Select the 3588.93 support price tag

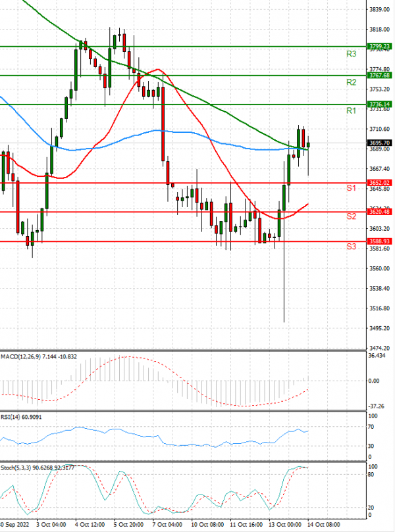[x=379, y=241]
